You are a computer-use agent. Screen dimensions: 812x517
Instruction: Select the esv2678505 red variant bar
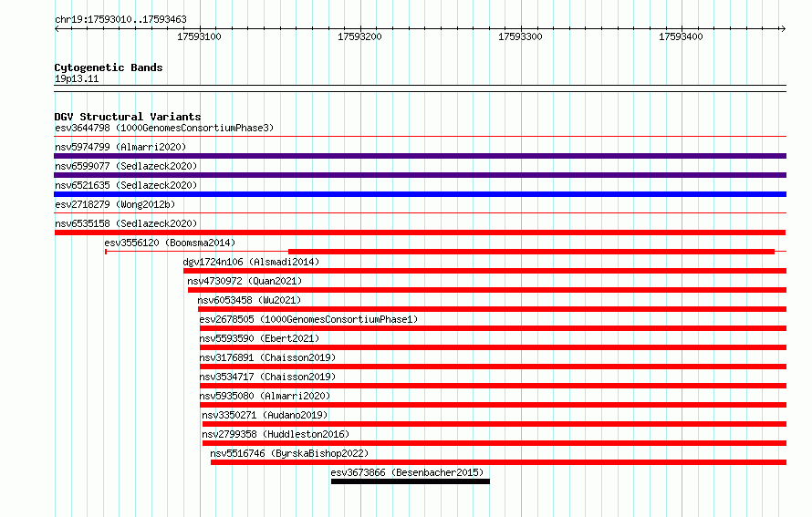pyautogui.click(x=493, y=328)
